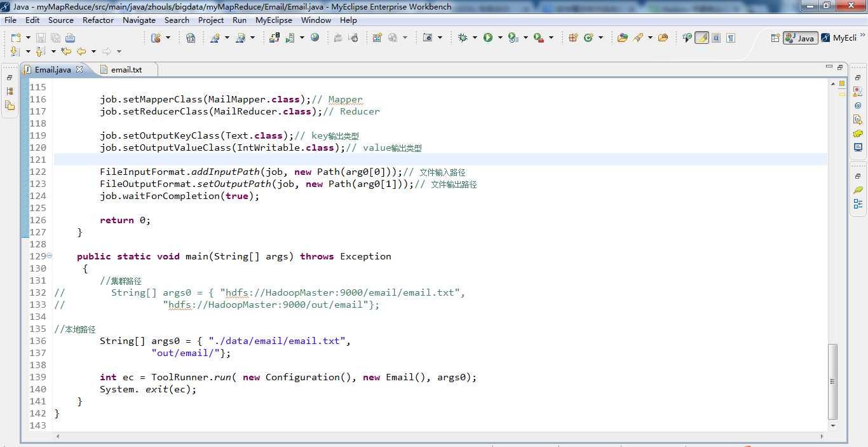Click the Previous Annotation arrow icon
Screen dimensions: 868x447
click(41, 52)
